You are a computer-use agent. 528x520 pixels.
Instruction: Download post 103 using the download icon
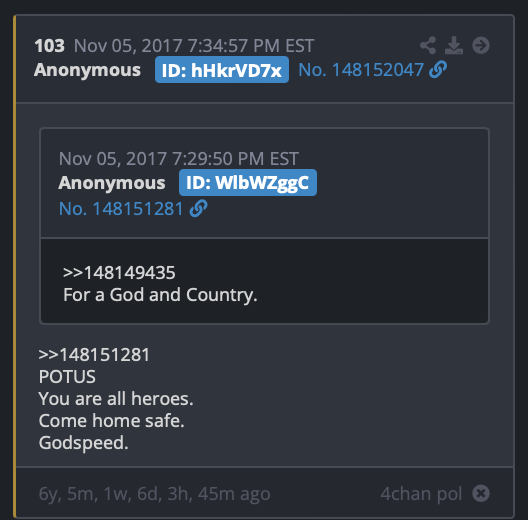point(454,45)
